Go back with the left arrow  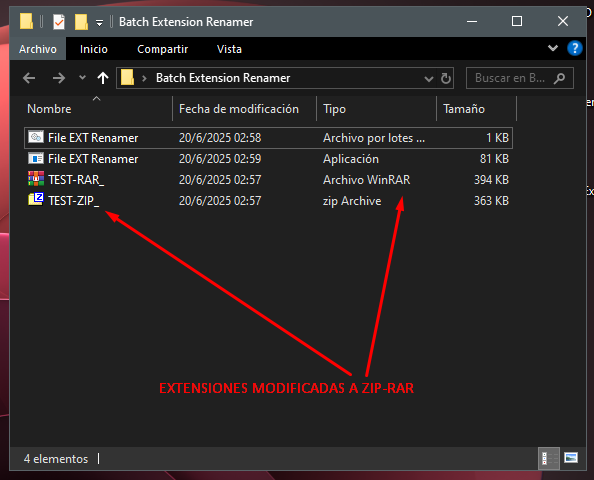tap(29, 78)
